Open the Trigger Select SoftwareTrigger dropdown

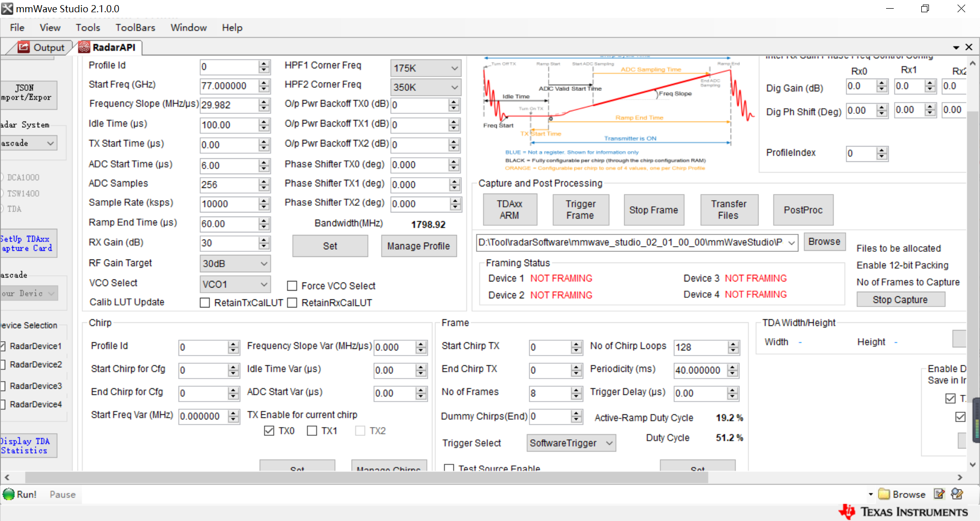[x=571, y=443]
